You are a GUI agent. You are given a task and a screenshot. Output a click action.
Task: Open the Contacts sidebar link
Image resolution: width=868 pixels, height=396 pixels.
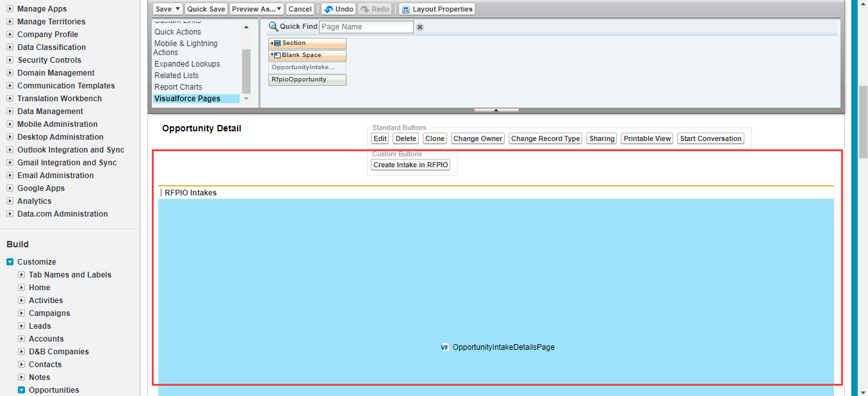tap(45, 365)
